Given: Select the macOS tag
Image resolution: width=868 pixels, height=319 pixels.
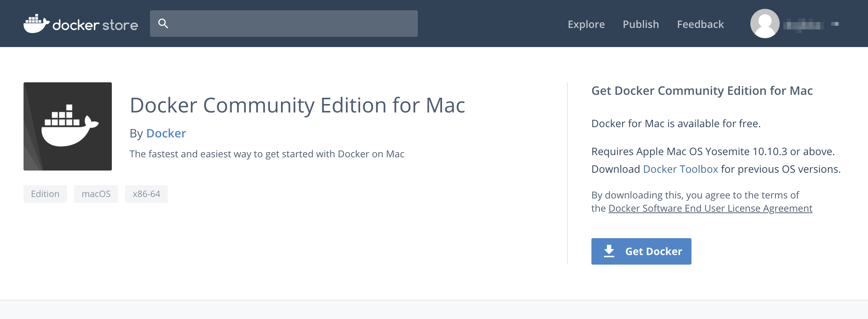Looking at the screenshot, I should [96, 194].
